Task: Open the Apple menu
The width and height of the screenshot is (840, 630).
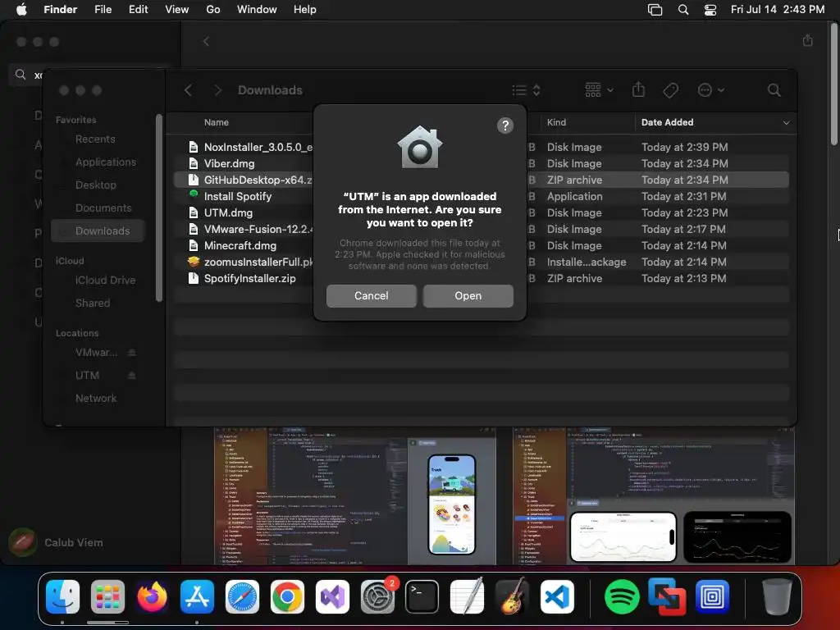Action: [x=21, y=10]
